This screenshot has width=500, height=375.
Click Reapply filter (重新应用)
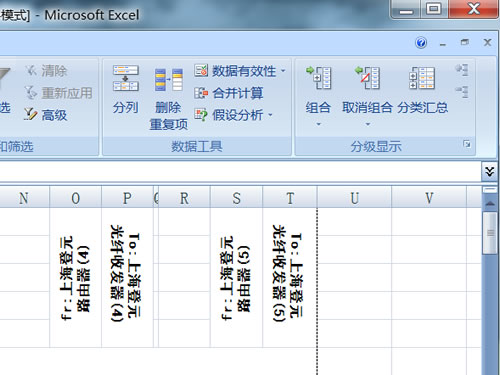tap(59, 93)
